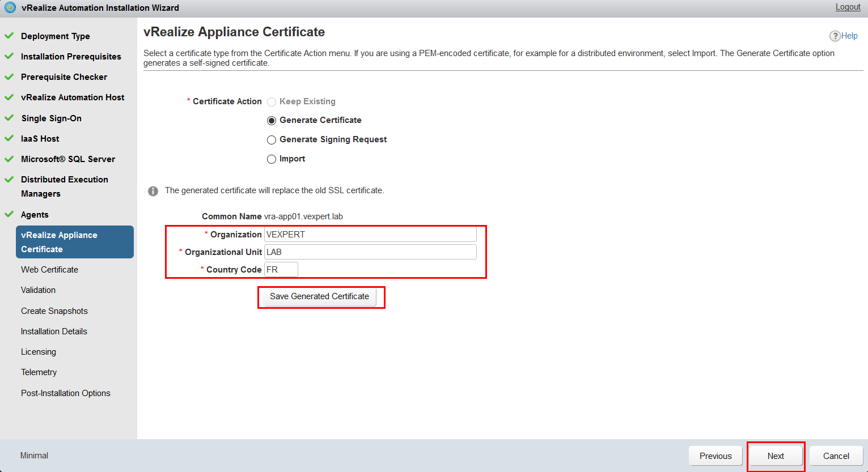The height and width of the screenshot is (472, 868).
Task: Click the Previous button
Action: coord(715,456)
